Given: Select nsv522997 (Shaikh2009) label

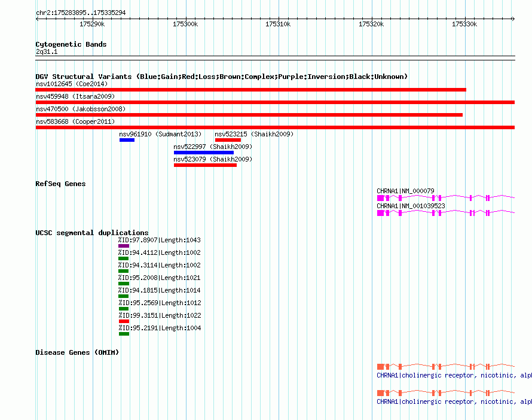Looking at the screenshot, I should coord(213,147).
